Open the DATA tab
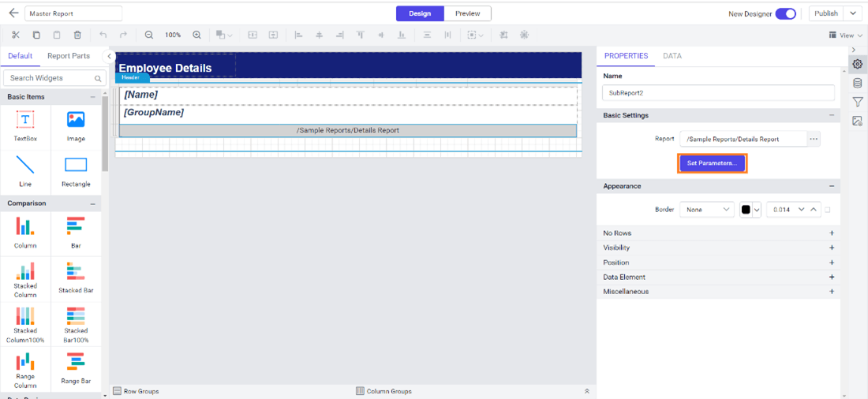868x399 pixels. click(672, 56)
